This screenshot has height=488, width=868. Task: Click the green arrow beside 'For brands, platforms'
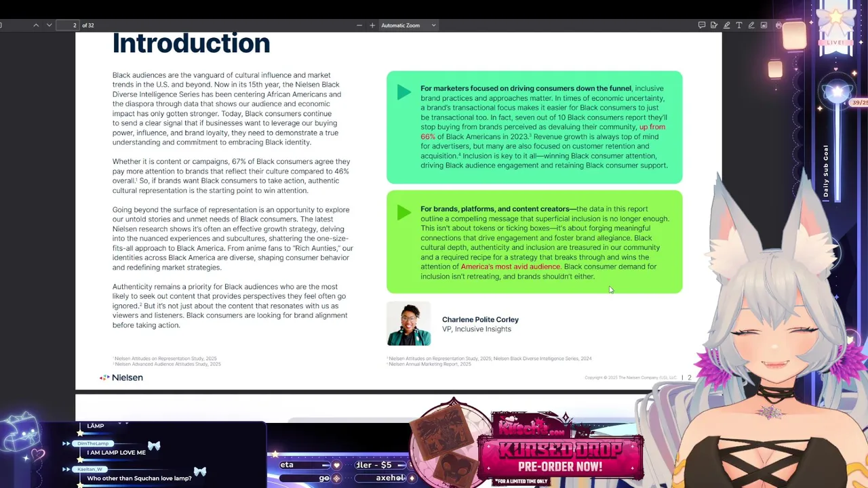[404, 213]
